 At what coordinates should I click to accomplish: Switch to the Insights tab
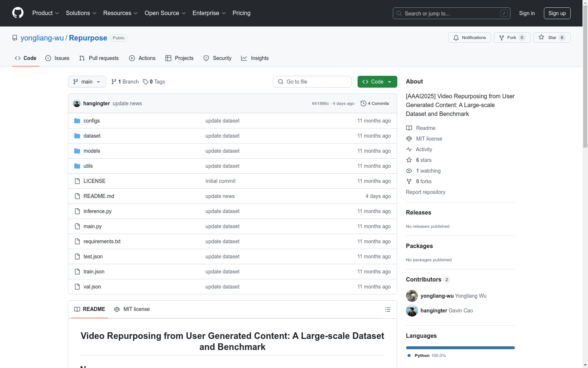coord(255,58)
